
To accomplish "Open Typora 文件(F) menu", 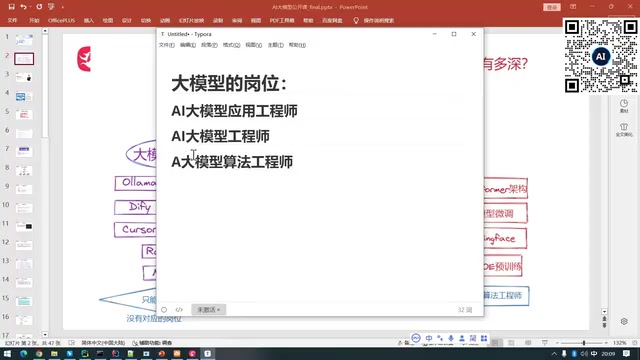I will 167,45.
